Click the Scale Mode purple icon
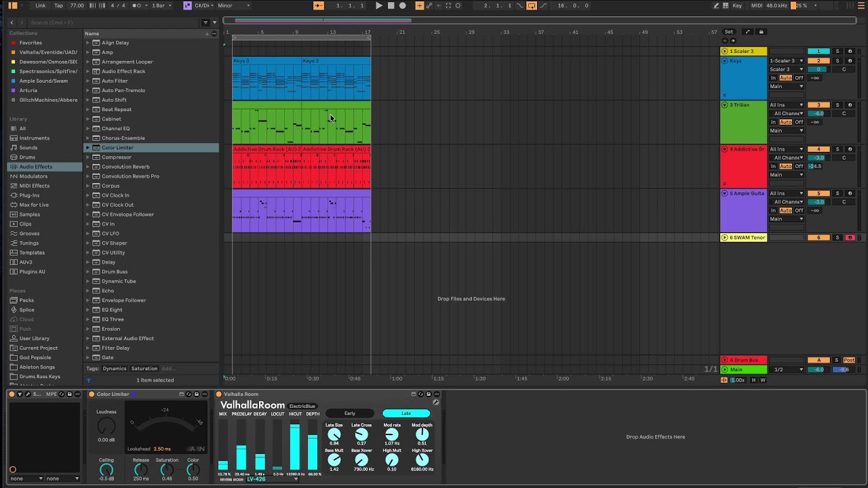This screenshot has height=488, width=868. [x=188, y=5]
